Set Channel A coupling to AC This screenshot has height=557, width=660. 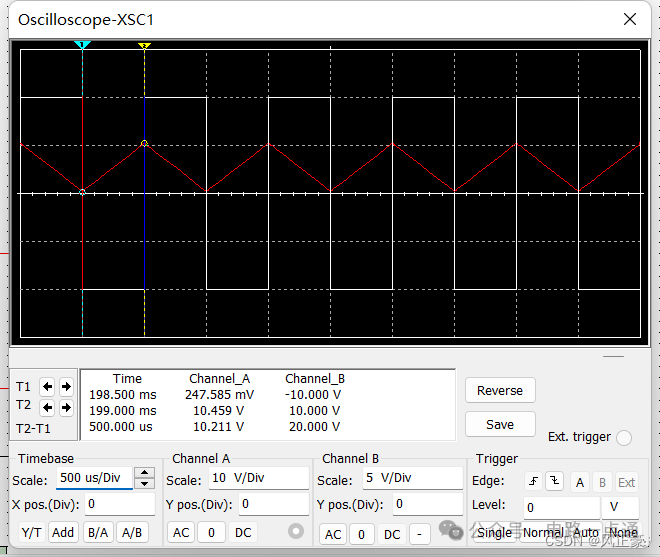[181, 533]
